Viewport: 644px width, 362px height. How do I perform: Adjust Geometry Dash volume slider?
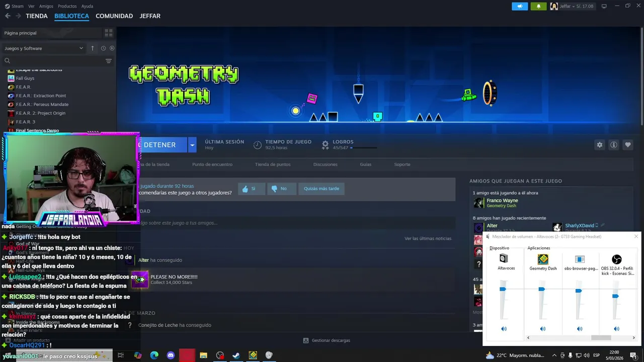point(542,289)
